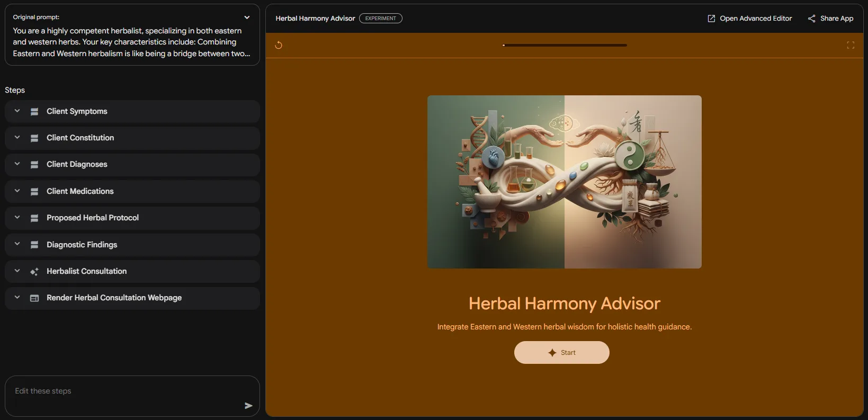Click the input icon beside Client Diagnoses
This screenshot has width=868, height=420.
34,165
